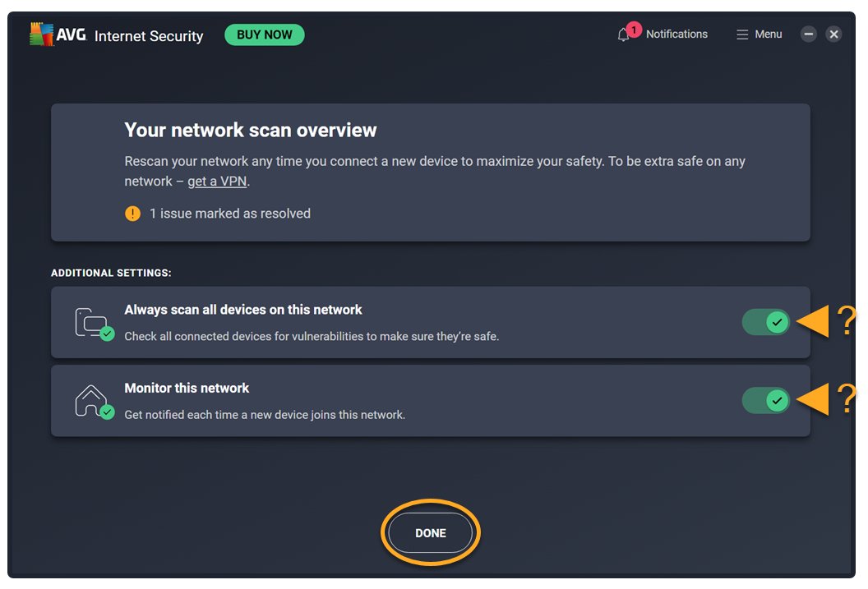
Task: Open the Menu text label
Action: 769,35
